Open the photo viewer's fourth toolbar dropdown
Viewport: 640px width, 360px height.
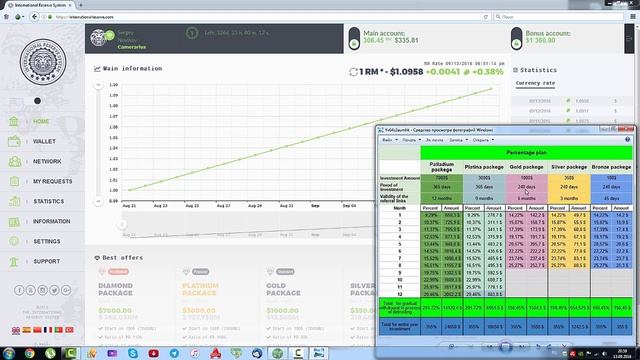pos(458,140)
